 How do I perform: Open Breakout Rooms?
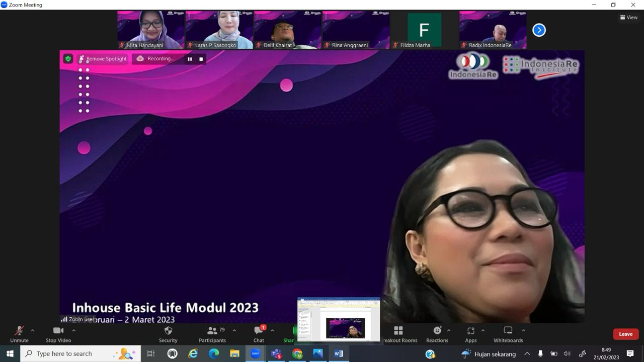(x=398, y=334)
